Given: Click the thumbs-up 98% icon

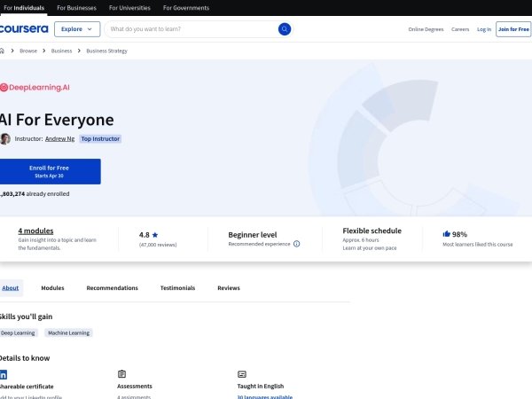Looking at the screenshot, I should coord(446,234).
